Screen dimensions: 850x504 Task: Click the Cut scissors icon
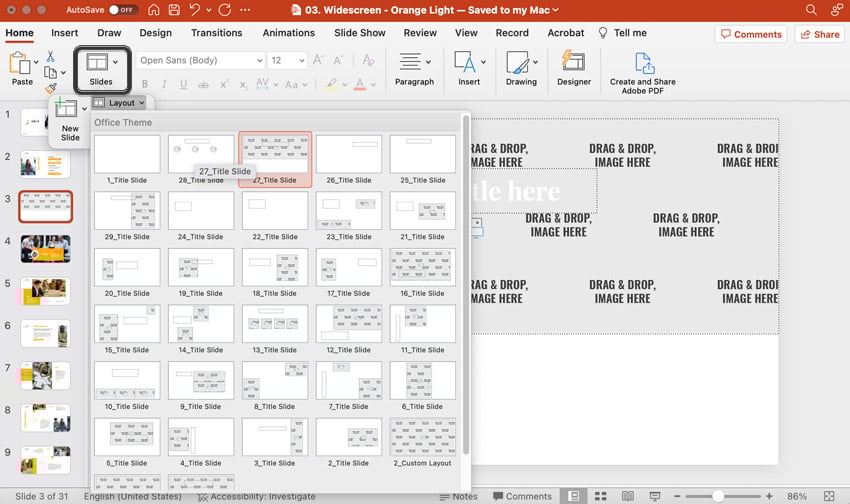click(x=51, y=57)
